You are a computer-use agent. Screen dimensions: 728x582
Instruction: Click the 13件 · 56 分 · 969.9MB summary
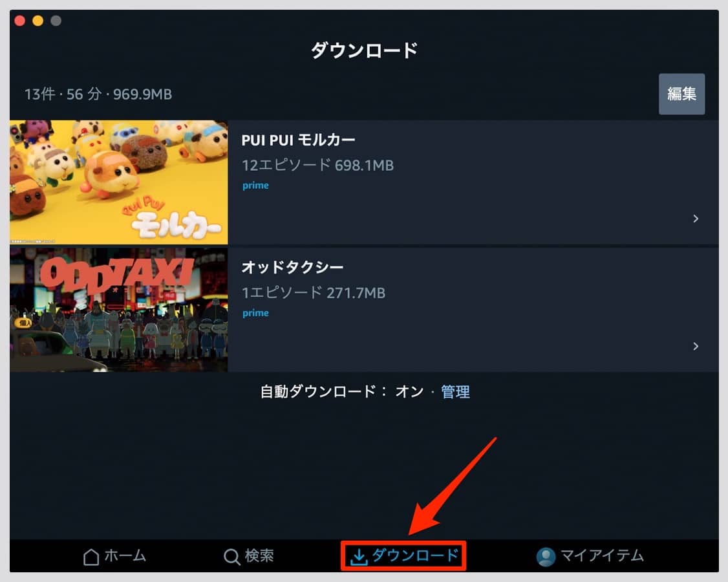(98, 94)
